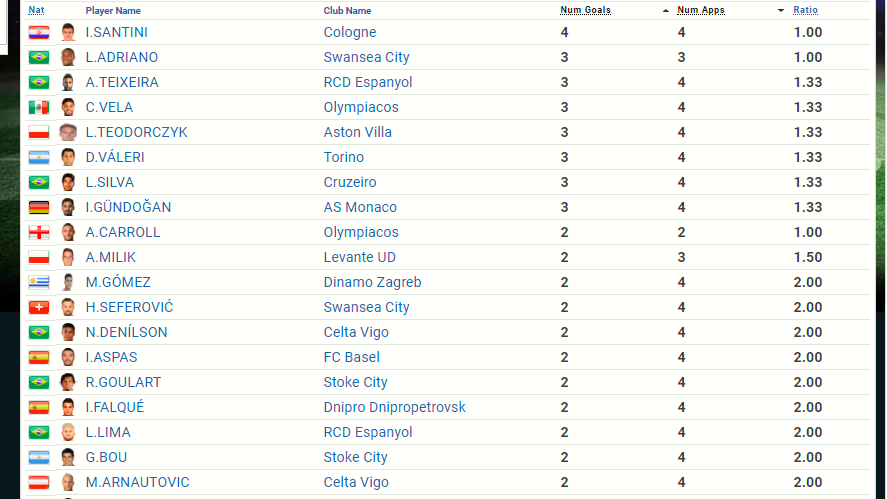
Task: Open D.VÁLERI's player name link
Action: (113, 158)
